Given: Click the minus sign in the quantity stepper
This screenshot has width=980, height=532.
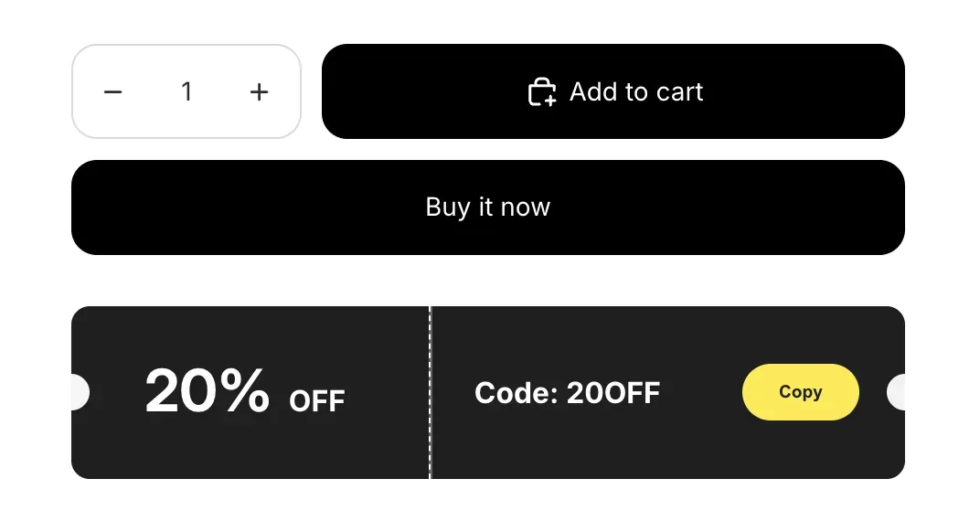Looking at the screenshot, I should tap(112, 91).
